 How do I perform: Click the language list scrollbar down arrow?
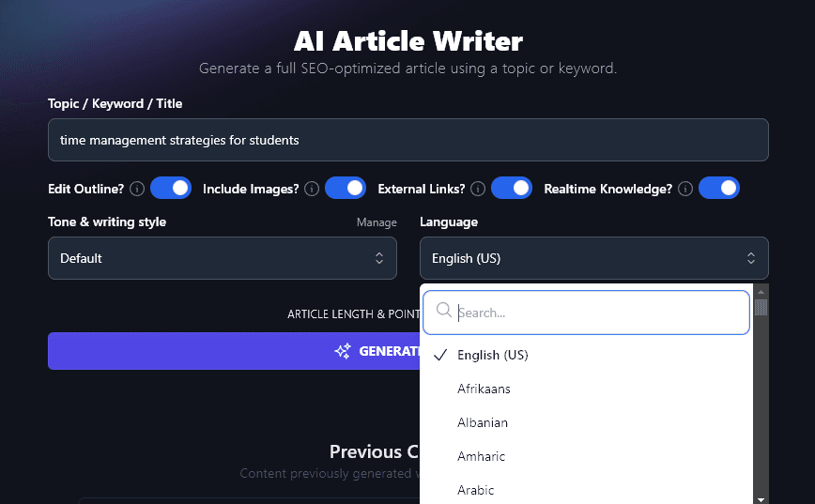761,498
